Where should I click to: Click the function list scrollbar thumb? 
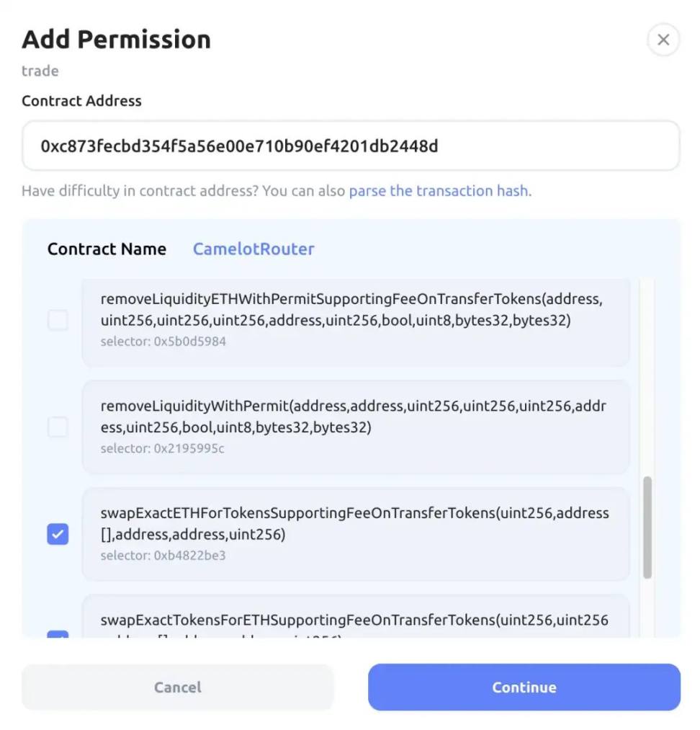pos(647,527)
